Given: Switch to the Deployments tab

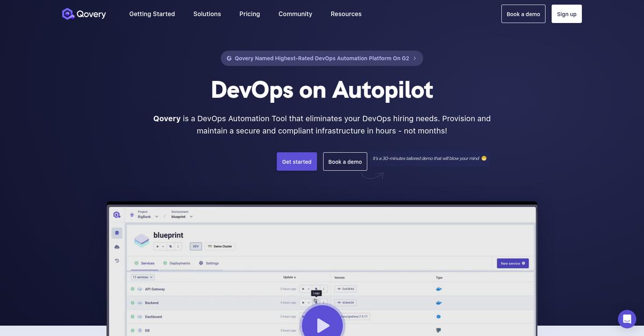Looking at the screenshot, I should [x=177, y=263].
